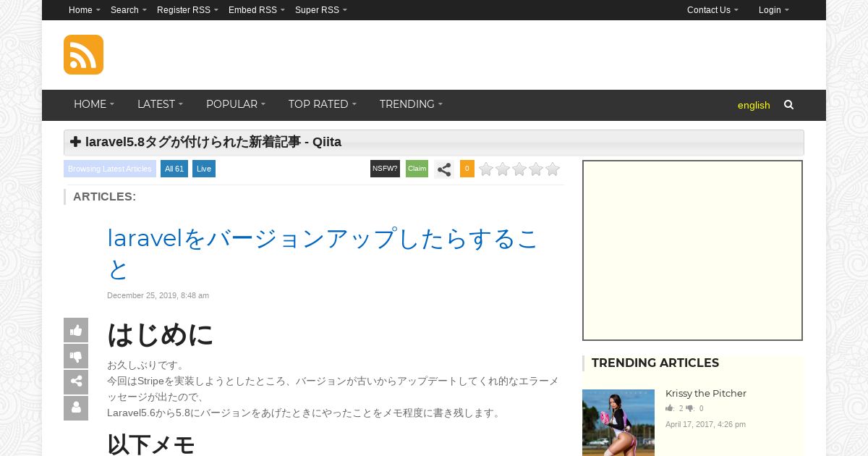Rate the feed four stars
Screen dimensions: 868x456
536,169
